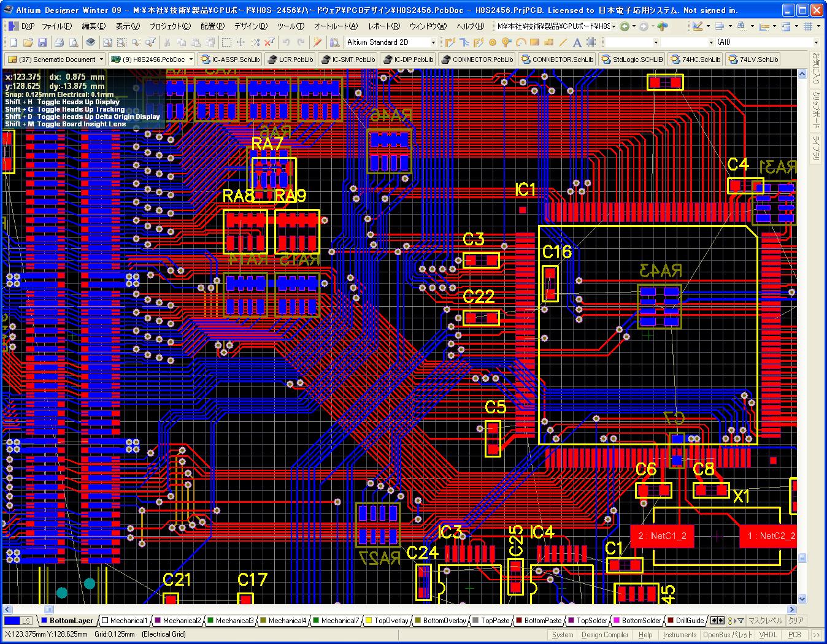
Task: Save the PCB document
Action: point(42,42)
